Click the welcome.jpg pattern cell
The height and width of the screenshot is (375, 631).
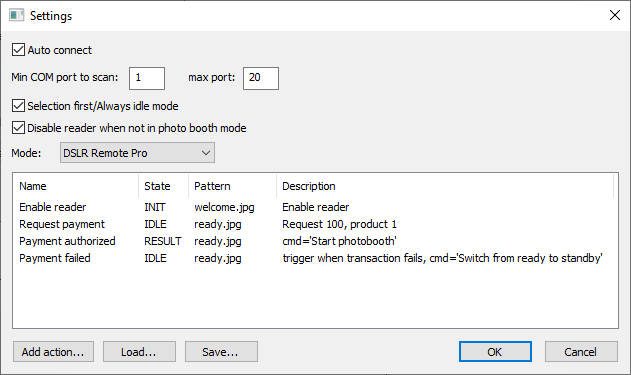[x=224, y=207]
